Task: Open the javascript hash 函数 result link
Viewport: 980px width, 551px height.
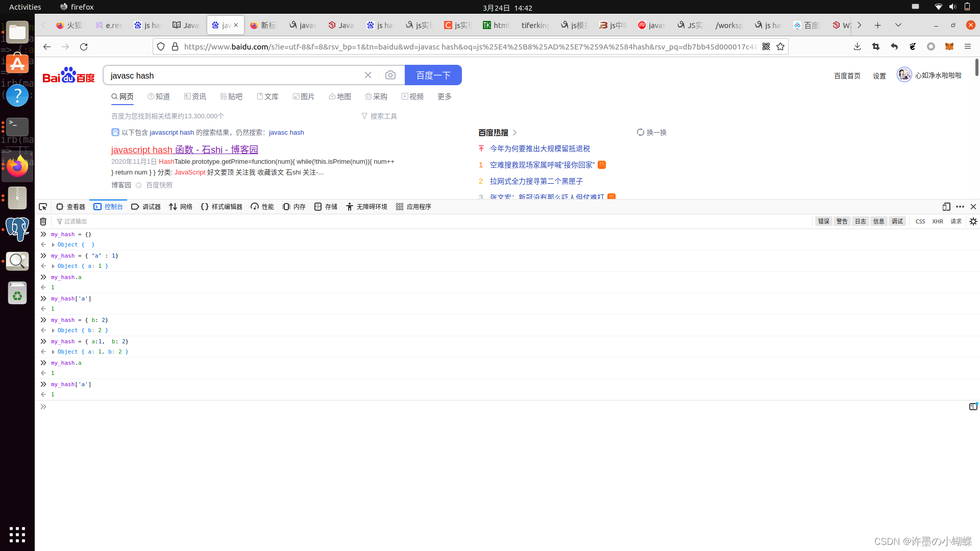Action: coord(184,149)
